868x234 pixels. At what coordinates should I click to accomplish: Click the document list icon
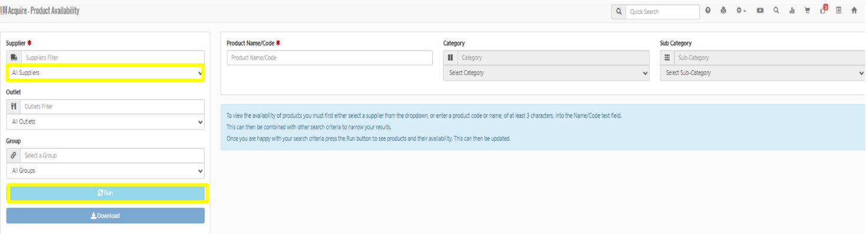click(839, 11)
